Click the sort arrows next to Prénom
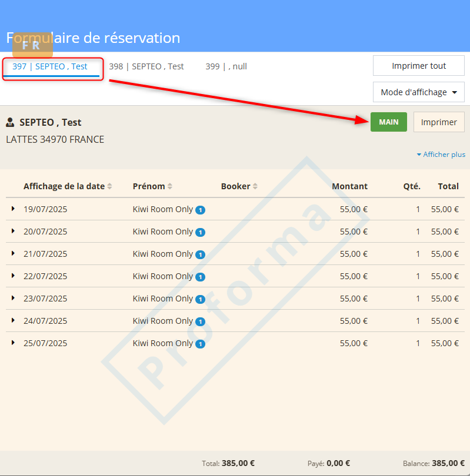Screen dimensions: 470x476 coord(170,186)
